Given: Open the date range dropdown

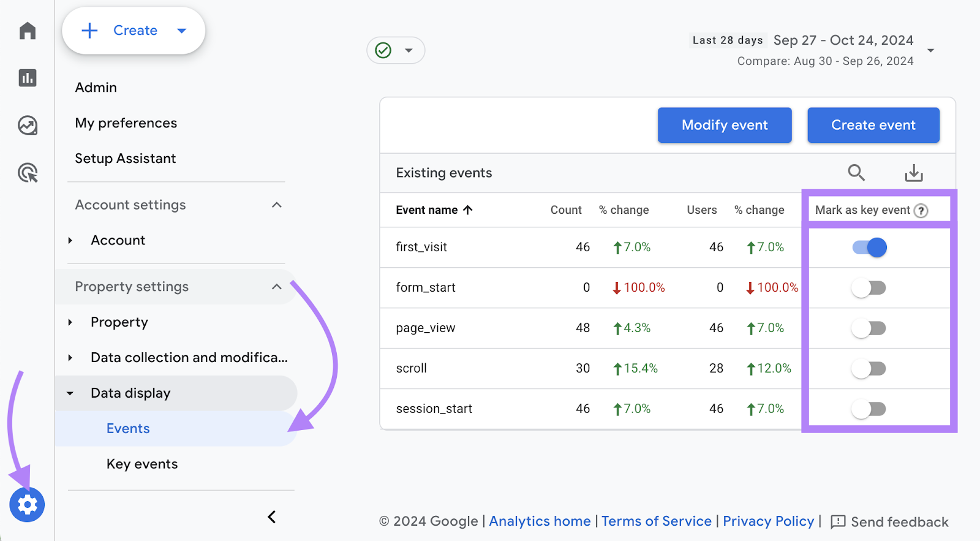Looking at the screenshot, I should (x=930, y=50).
